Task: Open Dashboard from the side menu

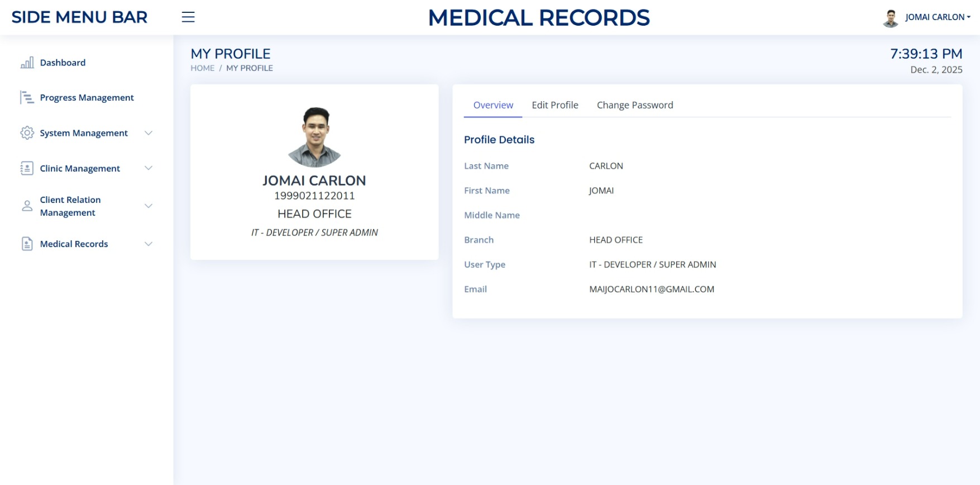Action: [63, 63]
